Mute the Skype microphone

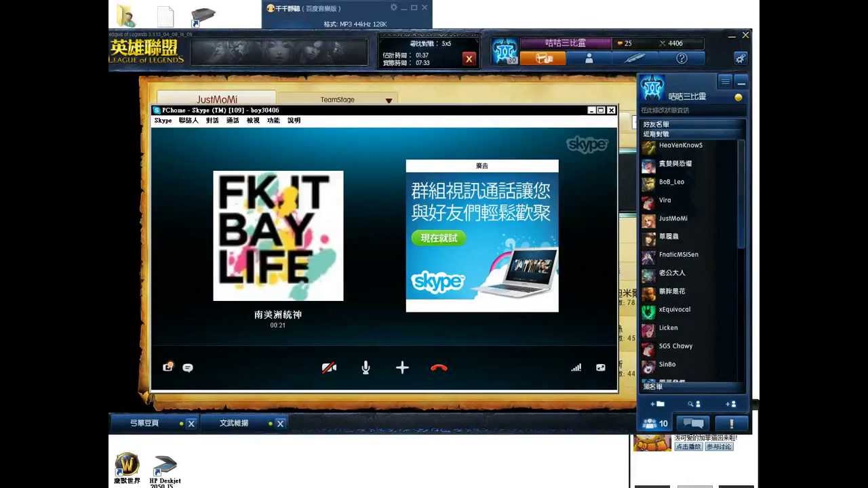[366, 367]
